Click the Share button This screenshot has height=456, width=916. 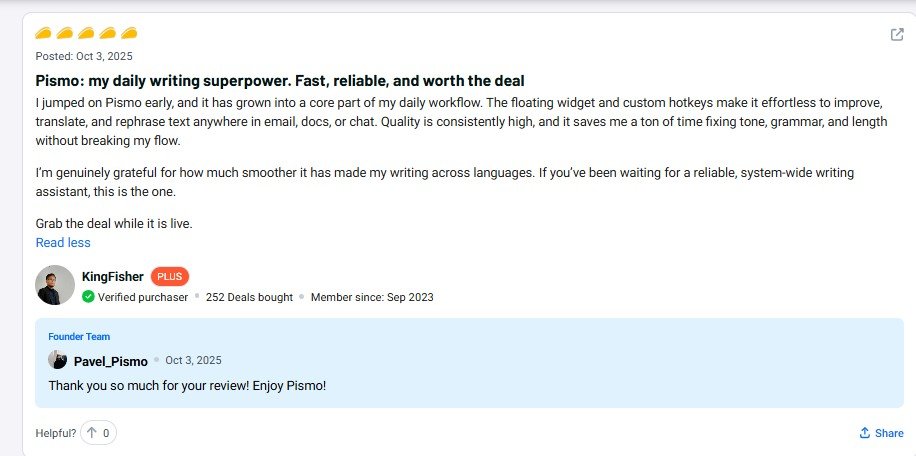pos(881,433)
